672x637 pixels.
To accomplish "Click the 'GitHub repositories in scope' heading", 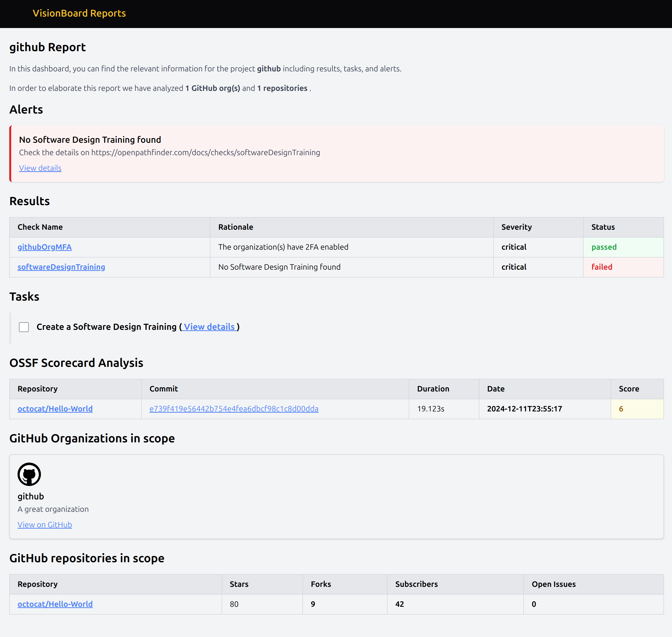I will [x=87, y=558].
